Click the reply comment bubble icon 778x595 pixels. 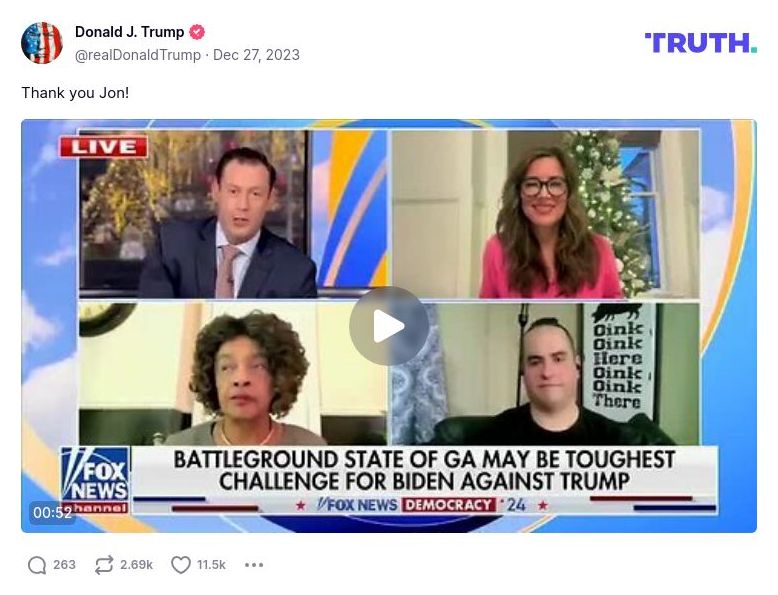click(37, 565)
